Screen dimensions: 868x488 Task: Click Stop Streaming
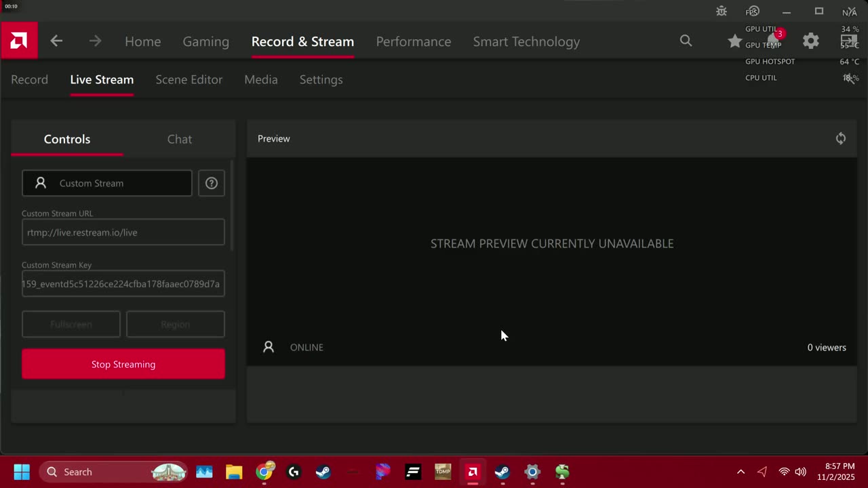point(123,364)
